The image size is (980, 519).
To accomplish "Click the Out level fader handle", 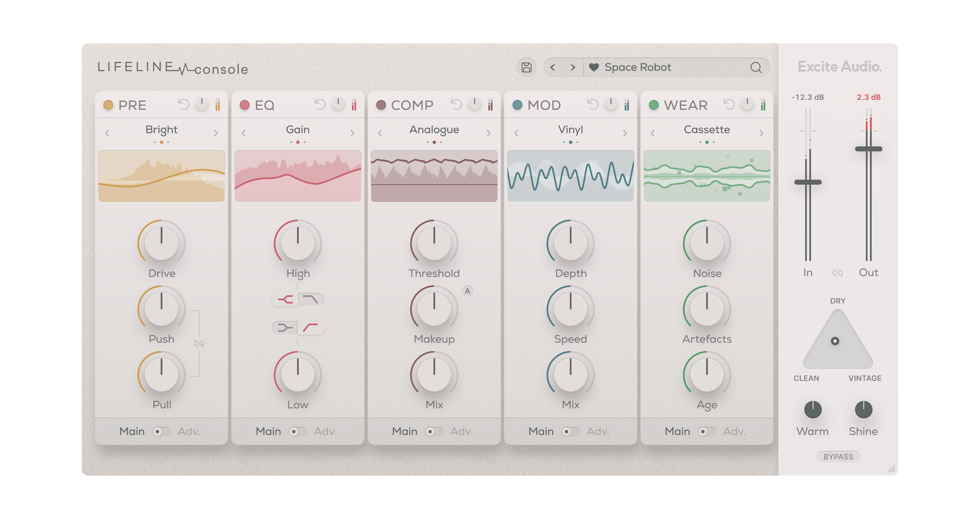I will pyautogui.click(x=868, y=149).
